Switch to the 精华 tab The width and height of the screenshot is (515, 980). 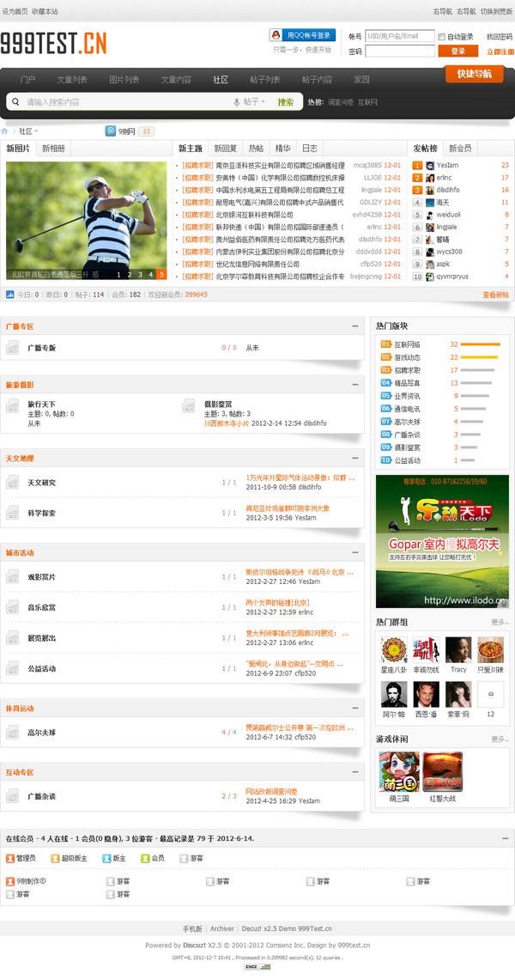(282, 149)
